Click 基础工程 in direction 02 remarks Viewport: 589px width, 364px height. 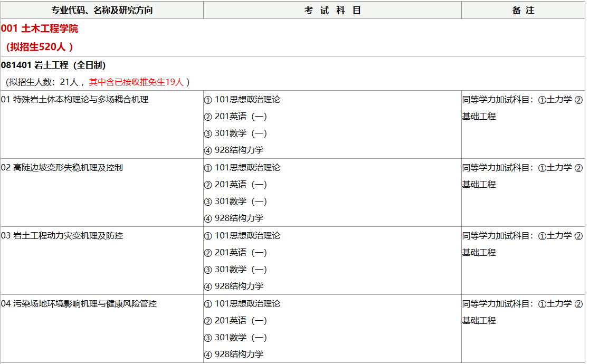click(479, 184)
